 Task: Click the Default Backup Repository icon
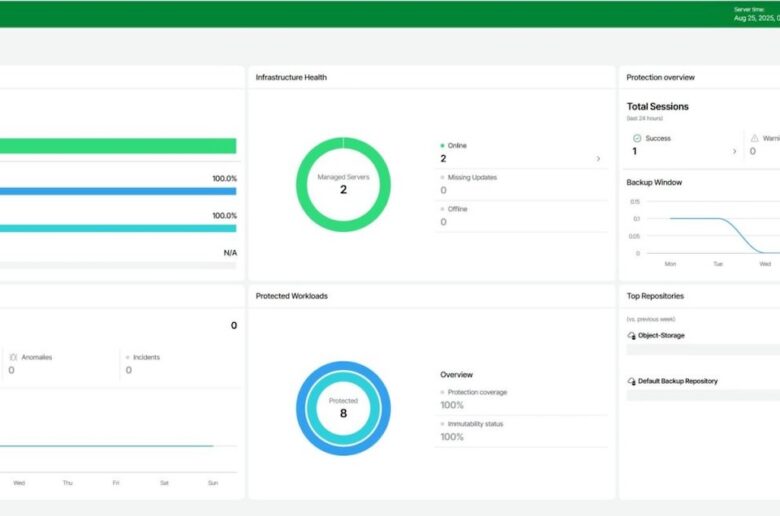point(631,382)
